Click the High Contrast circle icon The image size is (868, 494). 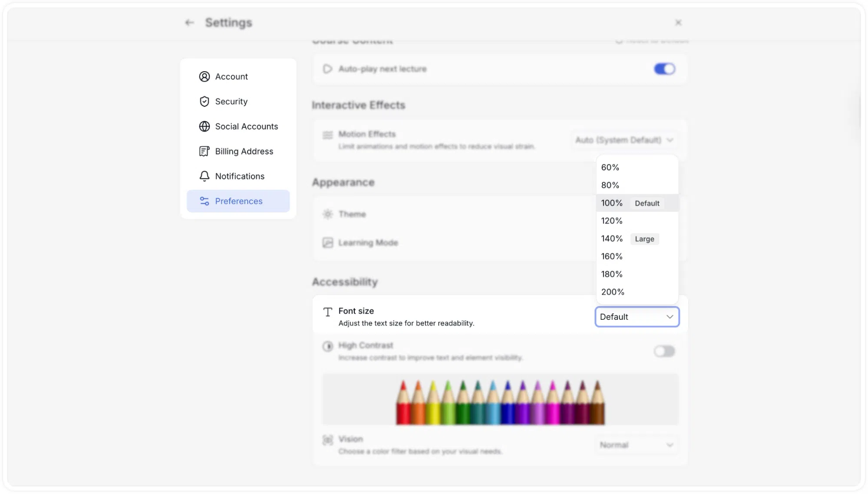pos(328,346)
